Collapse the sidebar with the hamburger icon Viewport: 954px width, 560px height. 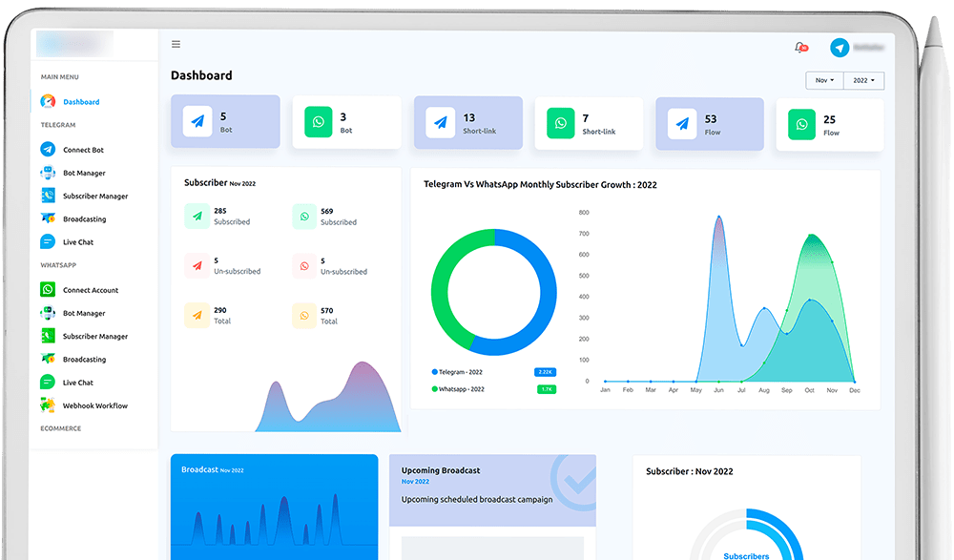176,44
